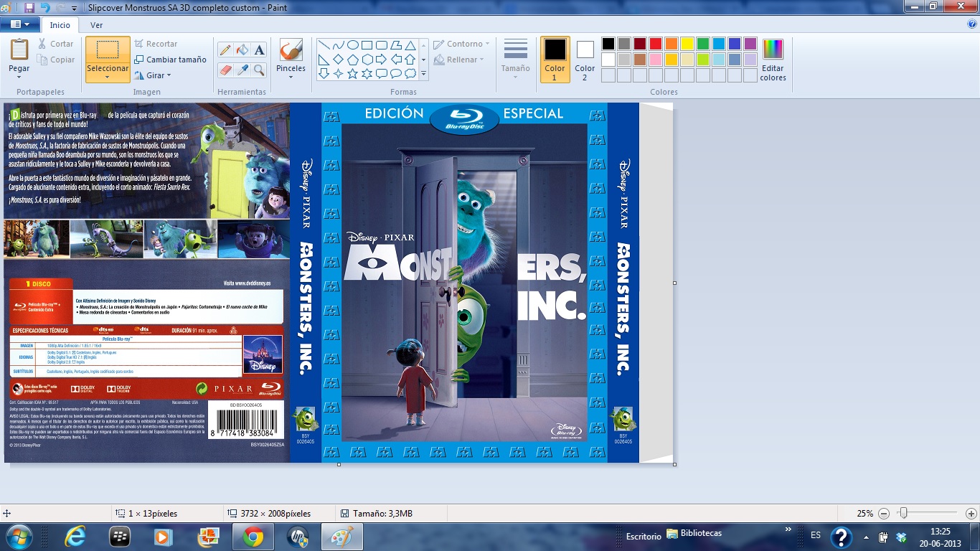Choose the Curve shape
980x551 pixels.
coord(338,45)
